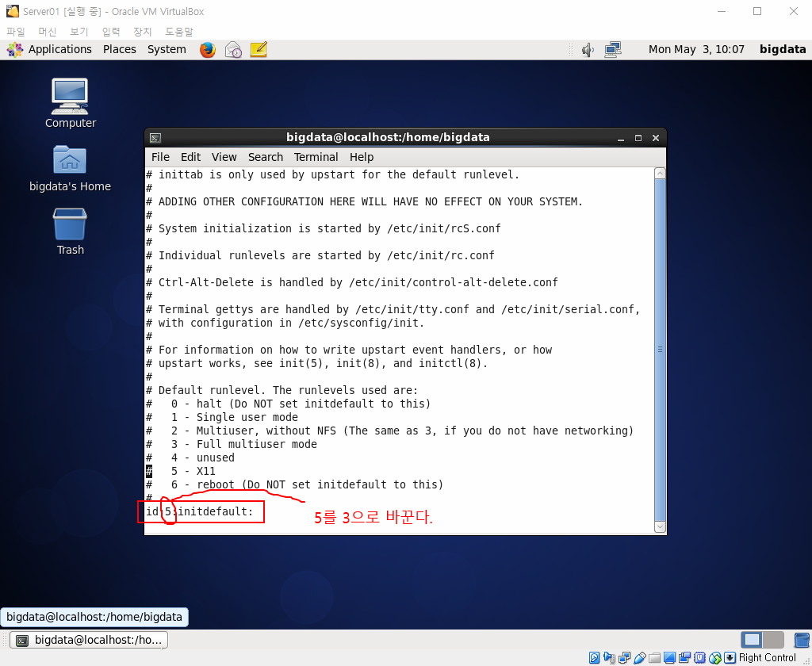Image resolution: width=812 pixels, height=666 pixels.
Task: Open the terminal Help menu
Action: (362, 157)
